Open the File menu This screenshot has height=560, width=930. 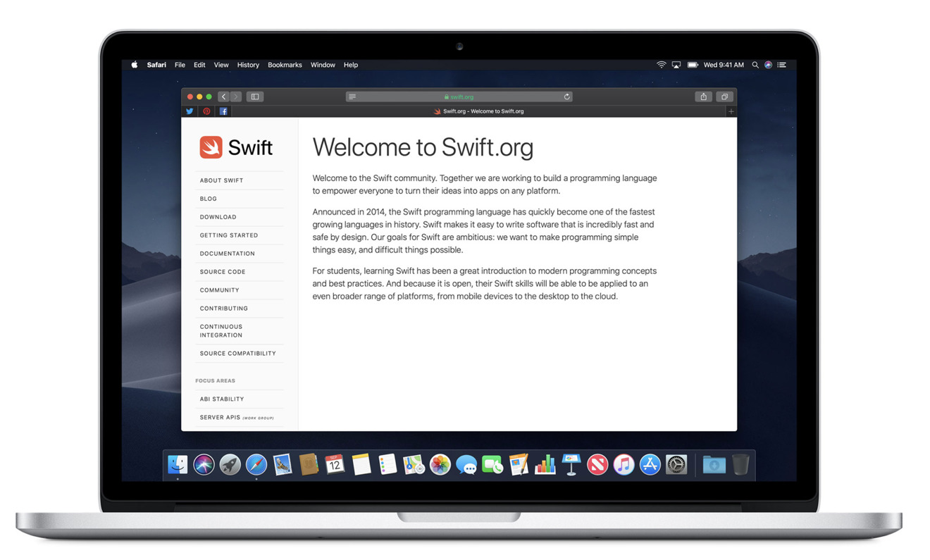coord(180,65)
